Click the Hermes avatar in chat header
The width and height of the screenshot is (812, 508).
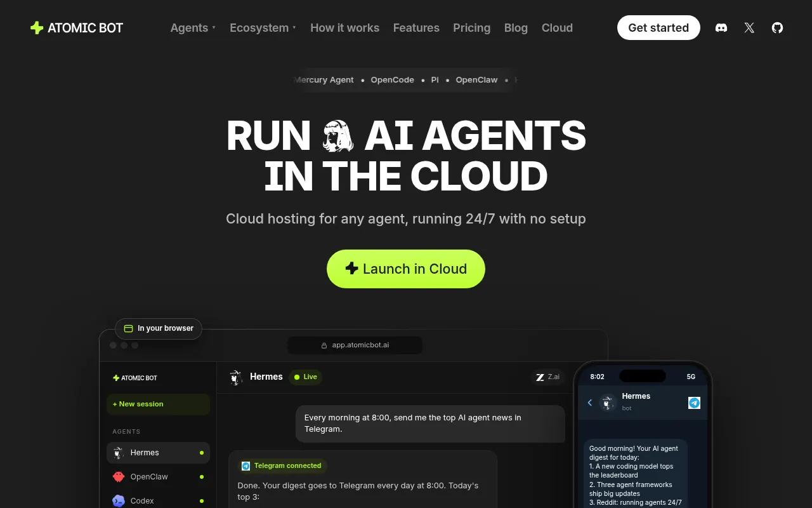(236, 377)
